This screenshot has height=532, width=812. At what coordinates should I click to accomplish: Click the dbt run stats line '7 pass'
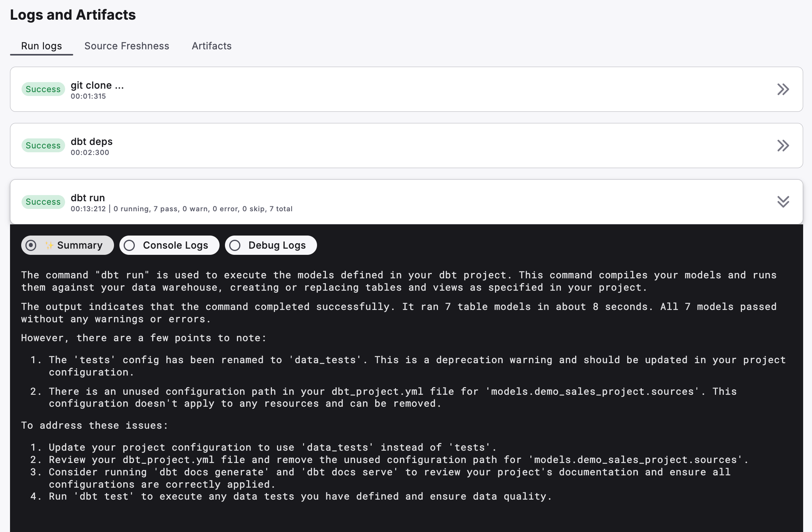tap(165, 209)
